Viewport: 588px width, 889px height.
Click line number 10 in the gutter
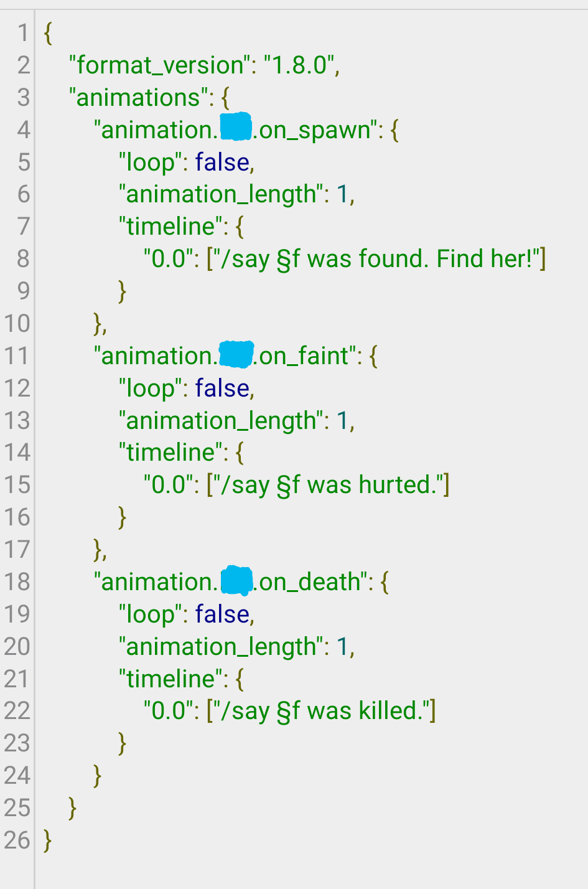(17, 323)
